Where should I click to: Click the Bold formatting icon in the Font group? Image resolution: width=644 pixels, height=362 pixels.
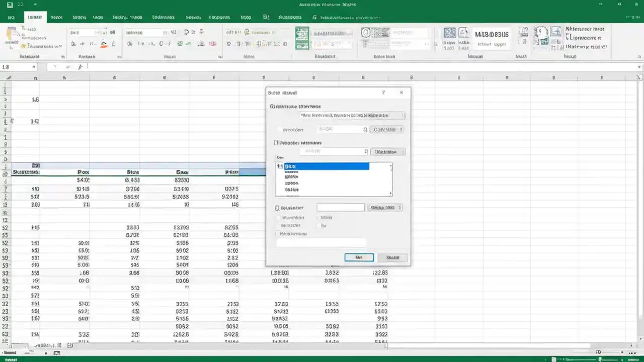pos(73,44)
